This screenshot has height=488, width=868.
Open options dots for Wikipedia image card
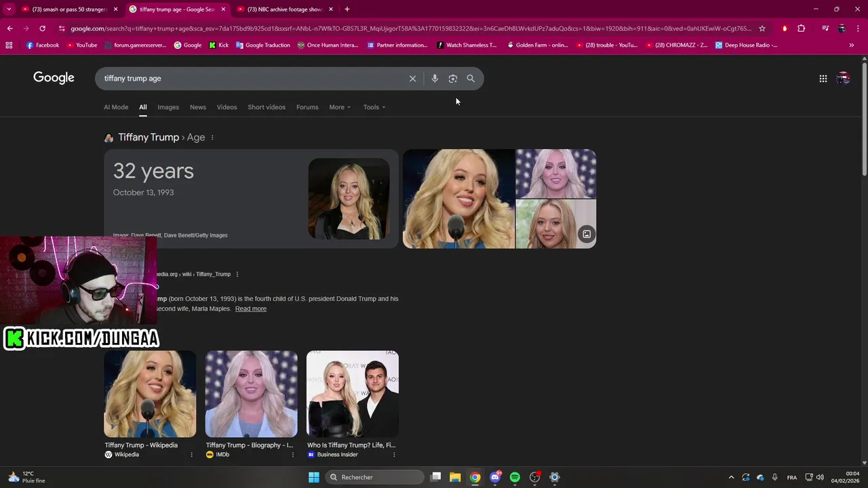click(191, 455)
